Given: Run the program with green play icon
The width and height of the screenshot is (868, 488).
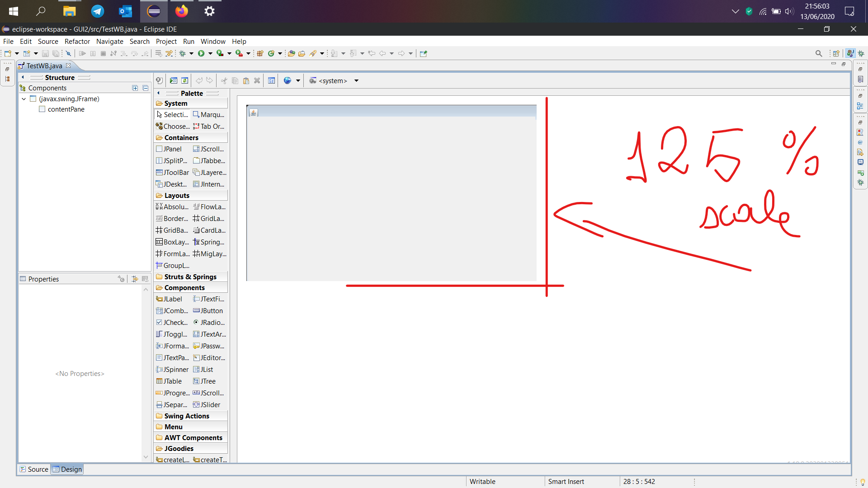Looking at the screenshot, I should (201, 53).
